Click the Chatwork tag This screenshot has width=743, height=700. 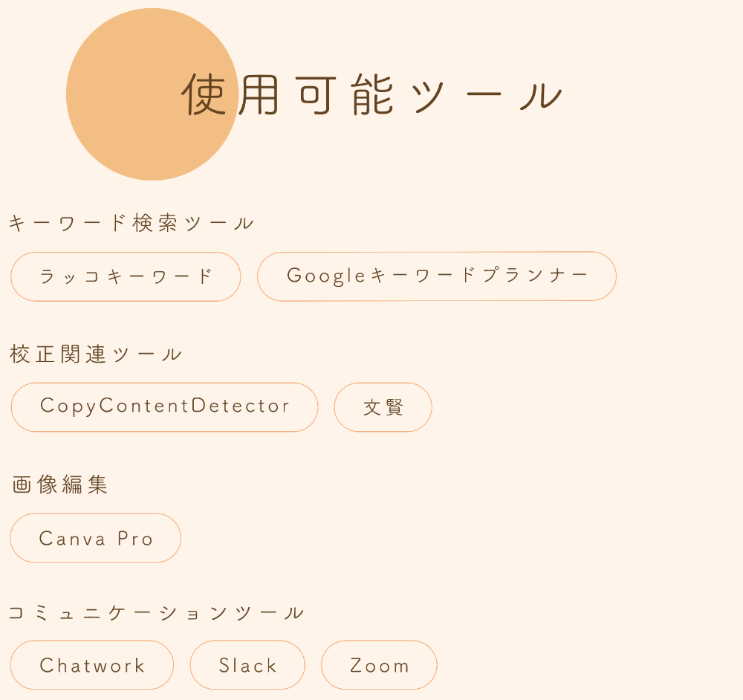(92, 665)
